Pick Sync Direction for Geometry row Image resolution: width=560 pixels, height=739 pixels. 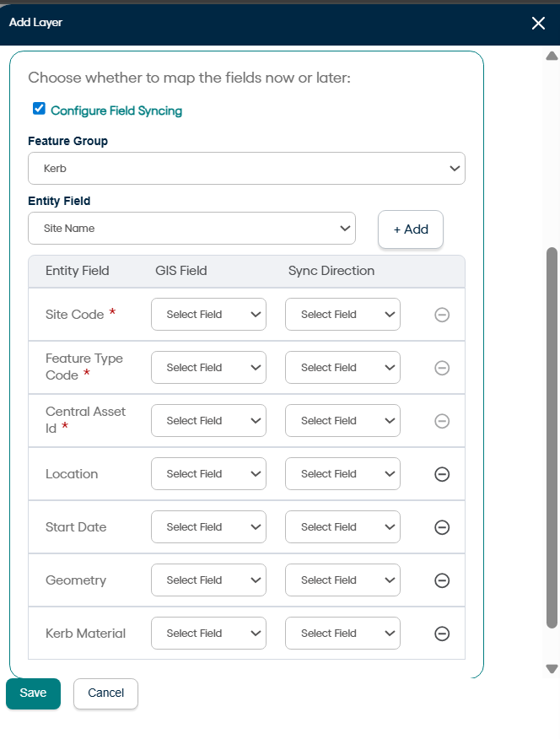coord(342,580)
